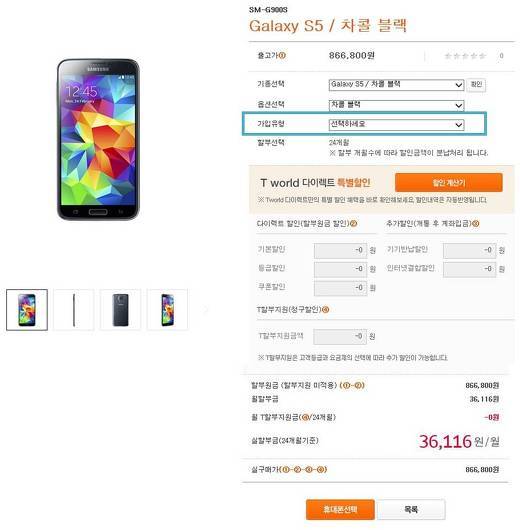Click the large Galaxy S5 product image

click(98, 140)
